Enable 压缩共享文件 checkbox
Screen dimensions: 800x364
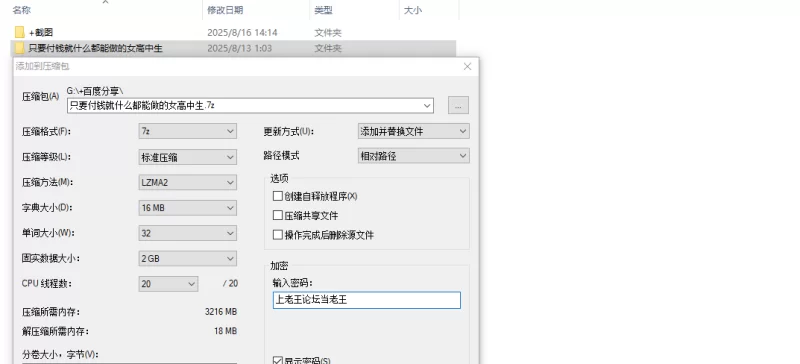pos(278,215)
